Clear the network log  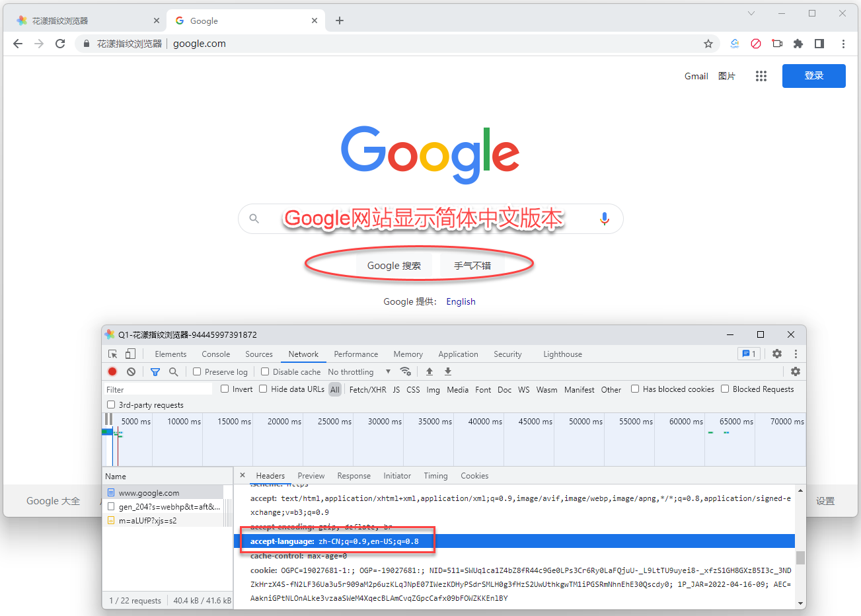point(131,372)
